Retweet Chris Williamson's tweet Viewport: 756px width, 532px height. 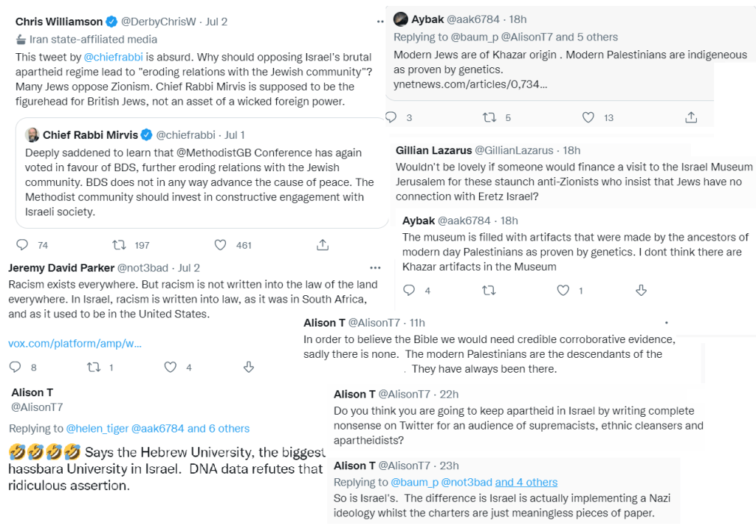[x=119, y=245]
